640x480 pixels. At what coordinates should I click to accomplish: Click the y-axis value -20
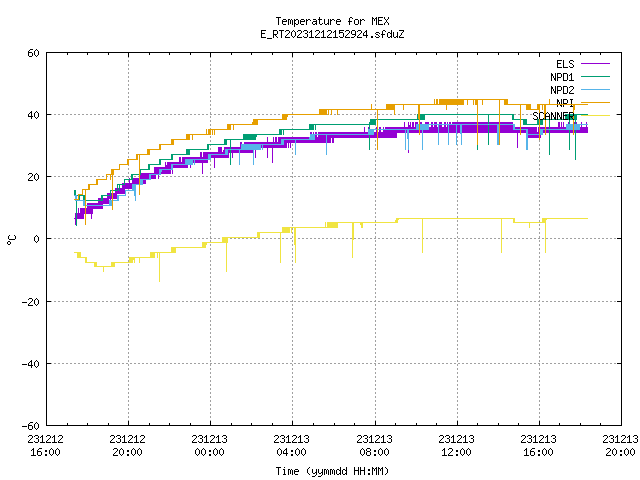coord(31,302)
